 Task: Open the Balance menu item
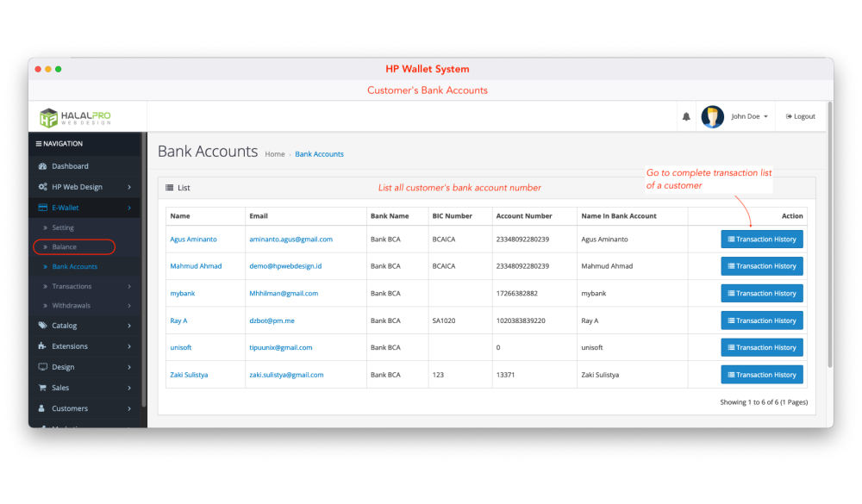[65, 247]
